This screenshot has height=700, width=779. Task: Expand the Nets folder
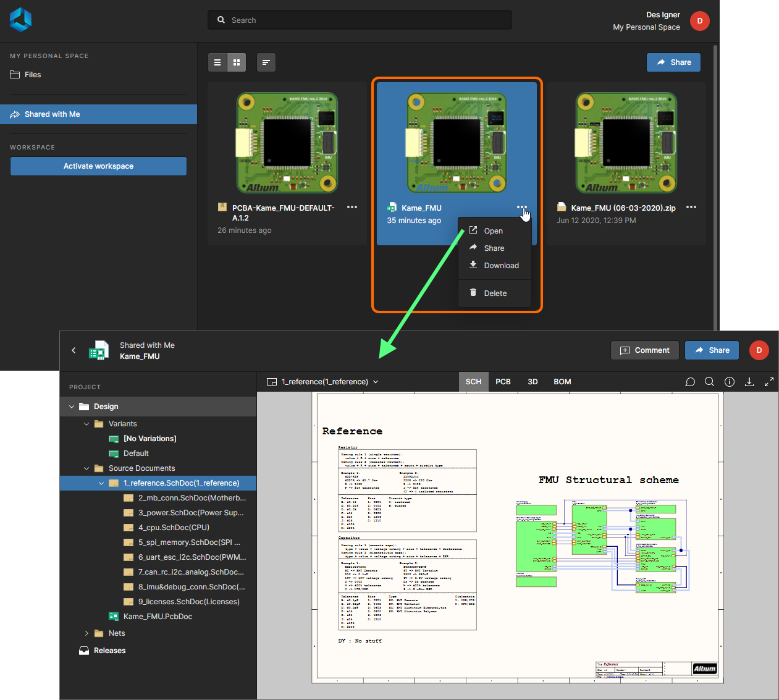click(x=86, y=633)
